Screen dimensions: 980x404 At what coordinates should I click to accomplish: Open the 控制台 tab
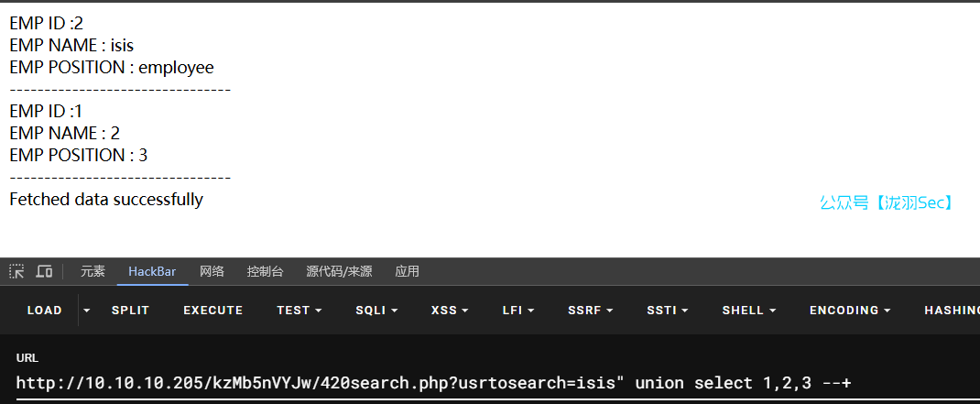[x=265, y=271]
